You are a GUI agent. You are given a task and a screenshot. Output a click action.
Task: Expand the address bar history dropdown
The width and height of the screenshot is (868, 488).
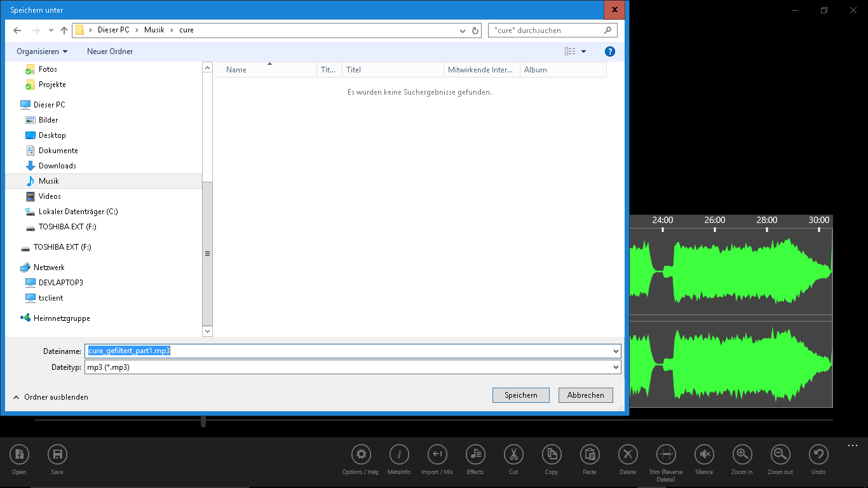[463, 30]
